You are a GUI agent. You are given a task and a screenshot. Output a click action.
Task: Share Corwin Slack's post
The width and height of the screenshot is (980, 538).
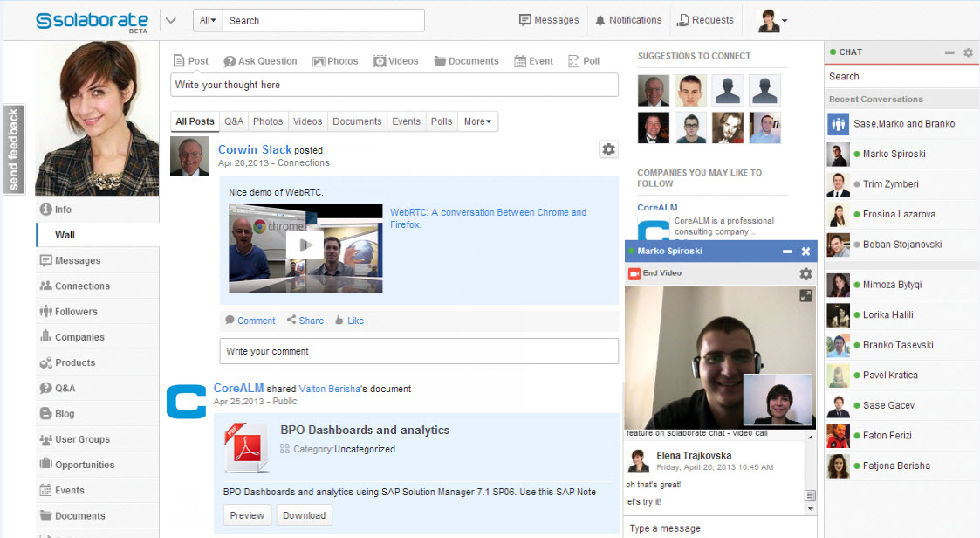pyautogui.click(x=305, y=321)
